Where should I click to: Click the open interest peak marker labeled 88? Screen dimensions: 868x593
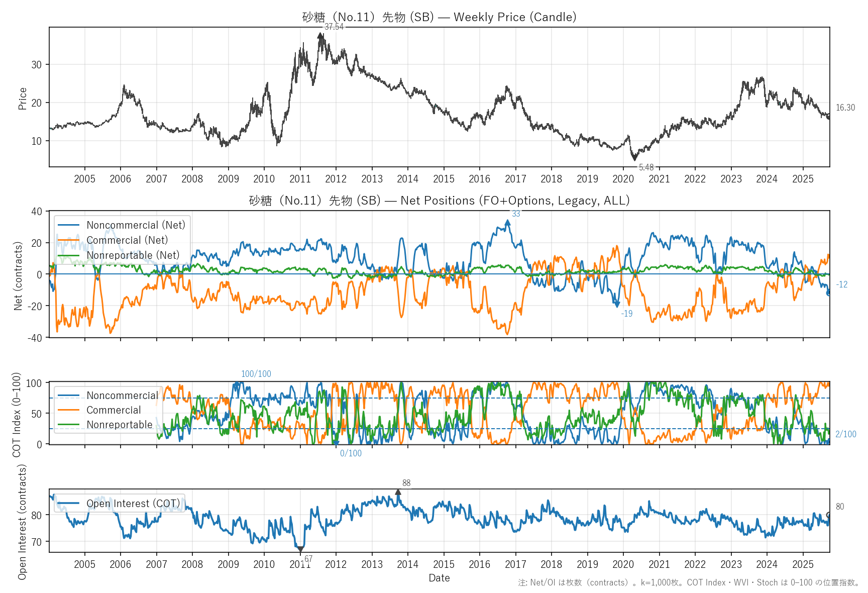(x=398, y=492)
